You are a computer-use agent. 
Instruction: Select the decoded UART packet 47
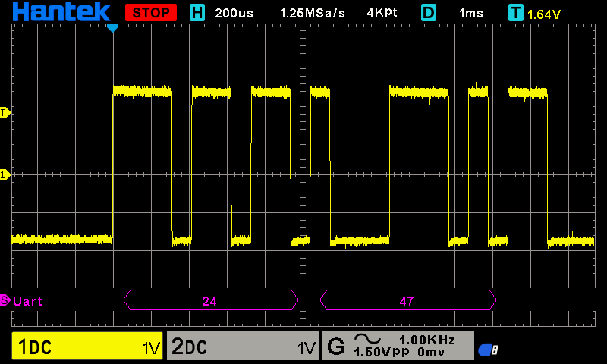coord(408,300)
